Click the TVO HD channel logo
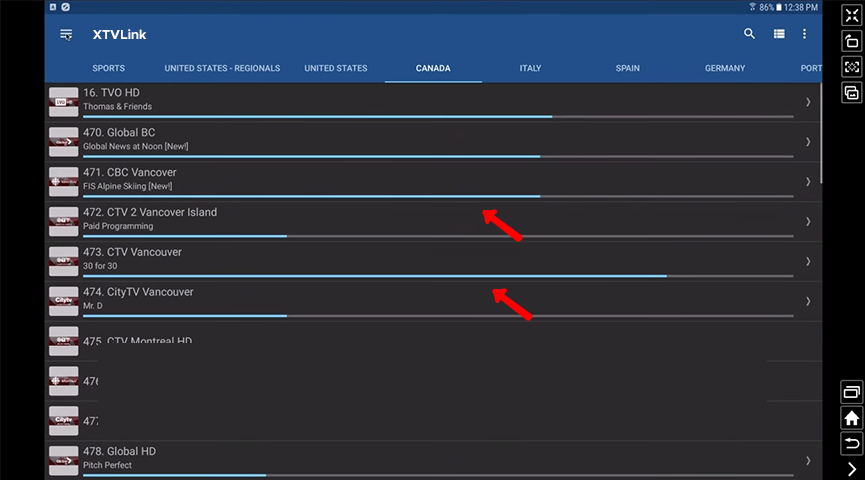This screenshot has height=480, width=865. 63,102
